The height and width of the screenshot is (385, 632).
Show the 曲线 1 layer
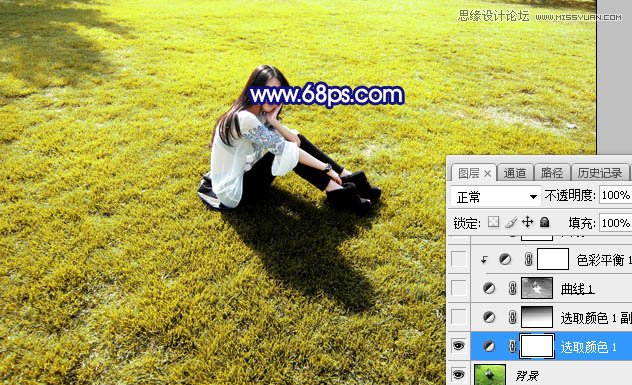click(459, 288)
